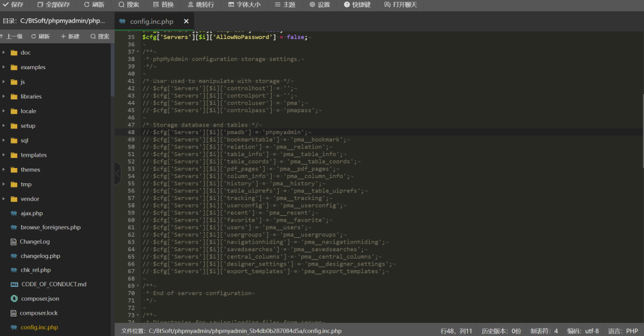Collapse the sidebar using the middle handle
644x336 pixels.
click(x=117, y=174)
